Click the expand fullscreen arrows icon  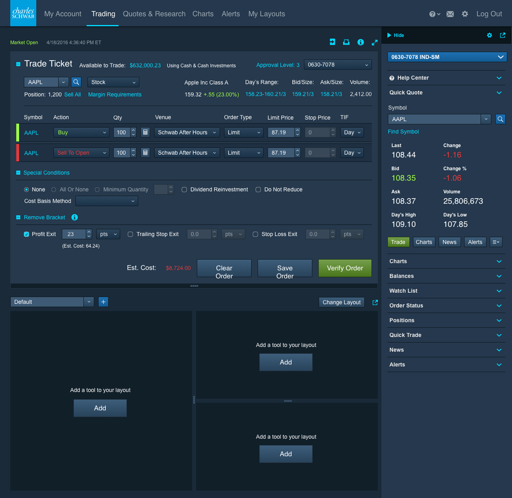click(x=375, y=42)
